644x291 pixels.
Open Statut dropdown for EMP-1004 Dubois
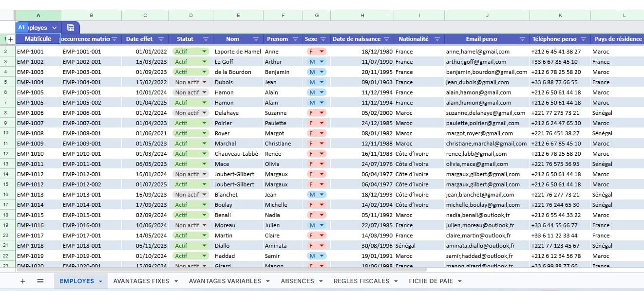(x=204, y=82)
